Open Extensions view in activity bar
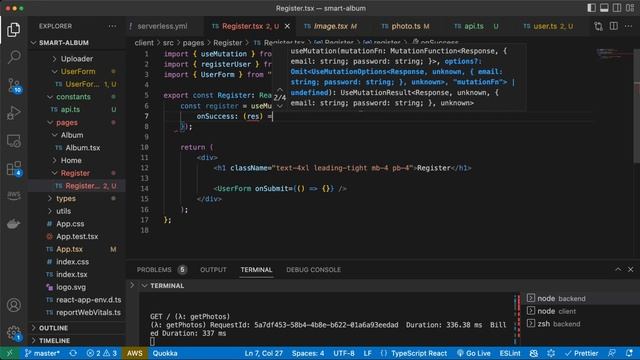Screen dimensions: 640x360 pos(14,169)
